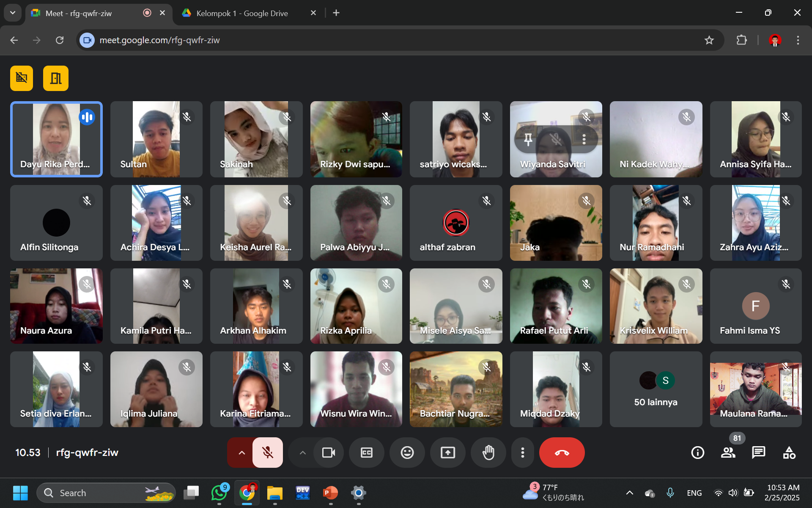Open the activities shapes icon
The width and height of the screenshot is (812, 508).
(789, 453)
